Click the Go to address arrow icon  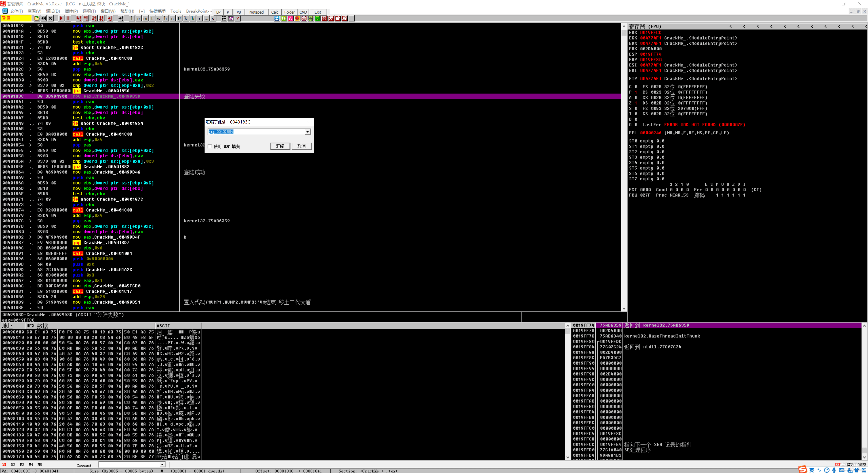pos(121,19)
